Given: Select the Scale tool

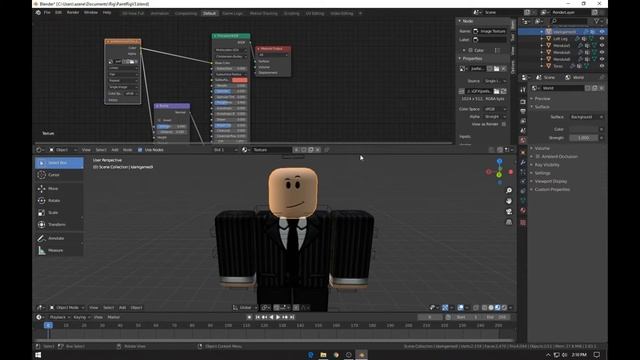Looking at the screenshot, I should pyautogui.click(x=59, y=213).
